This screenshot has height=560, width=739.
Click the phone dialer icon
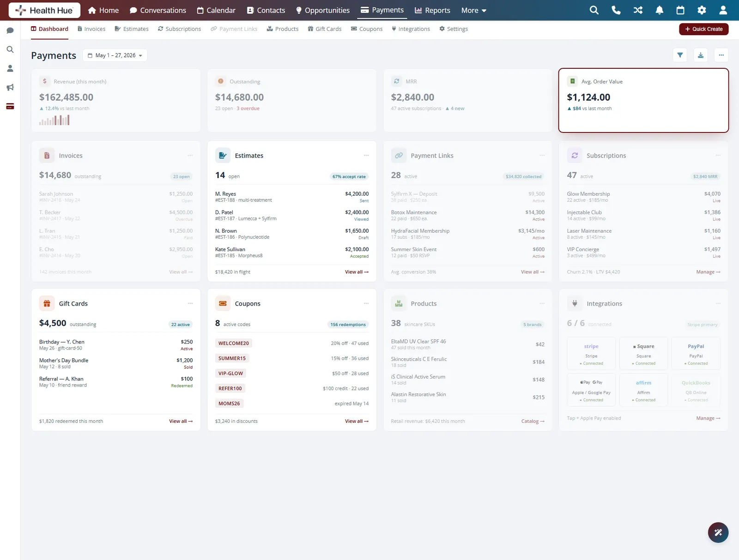(616, 10)
